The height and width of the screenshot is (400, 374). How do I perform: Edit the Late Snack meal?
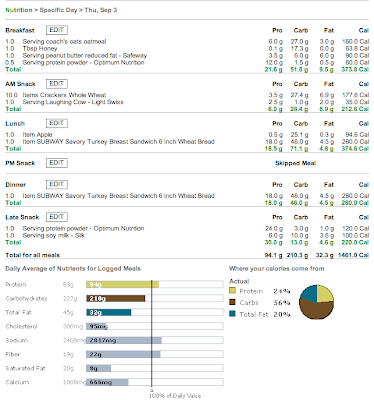pyautogui.click(x=57, y=217)
